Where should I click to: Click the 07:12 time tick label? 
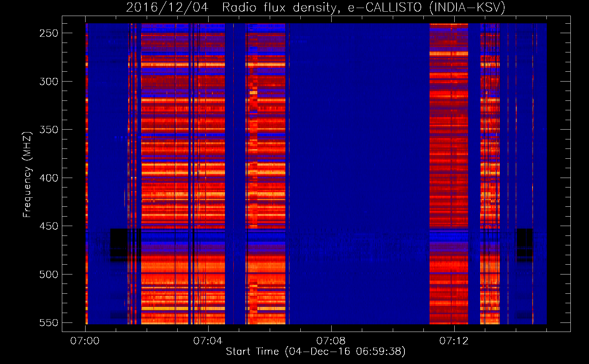454,341
